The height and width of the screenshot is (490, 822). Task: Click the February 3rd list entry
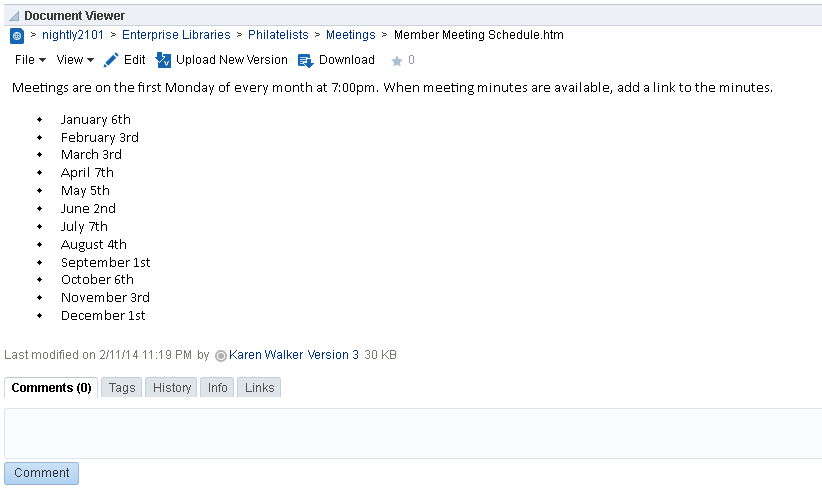[100, 137]
